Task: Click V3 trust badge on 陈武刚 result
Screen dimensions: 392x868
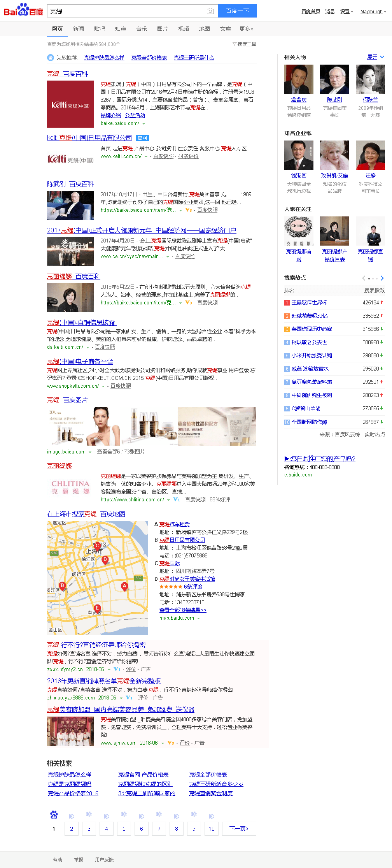Action: pos(189,210)
